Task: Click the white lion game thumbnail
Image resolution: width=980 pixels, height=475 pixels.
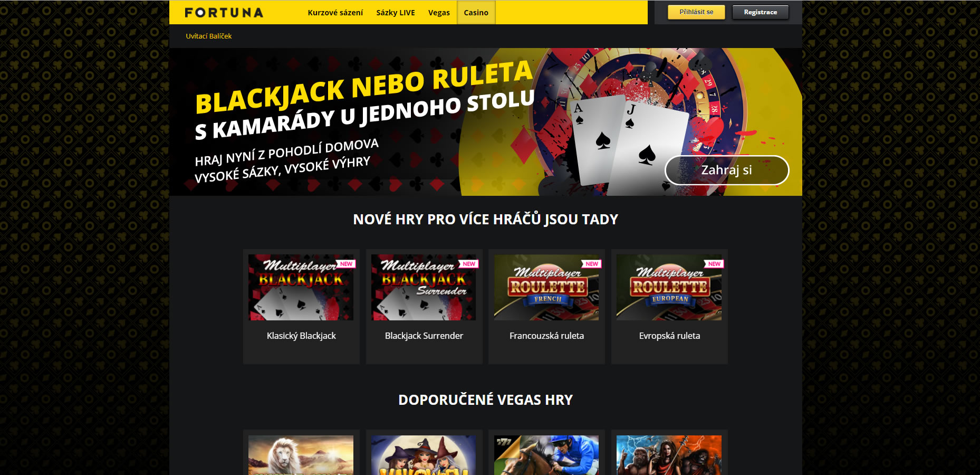Action: tap(301, 455)
